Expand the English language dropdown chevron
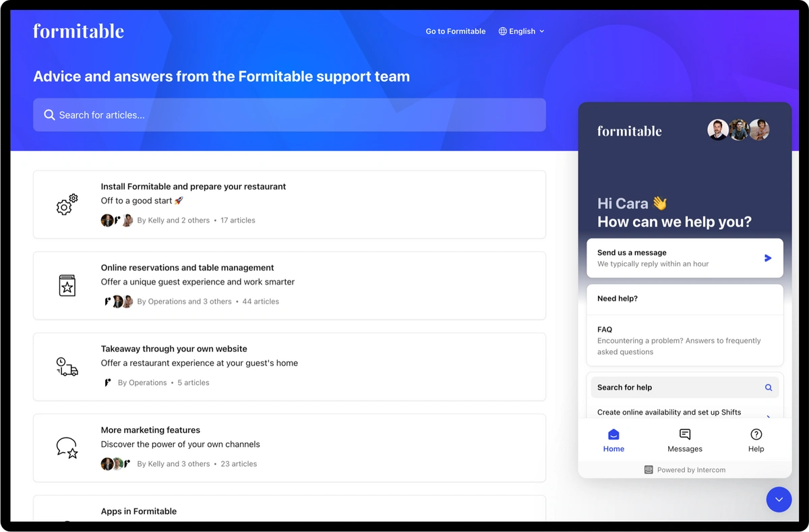The height and width of the screenshot is (532, 809). [x=542, y=31]
